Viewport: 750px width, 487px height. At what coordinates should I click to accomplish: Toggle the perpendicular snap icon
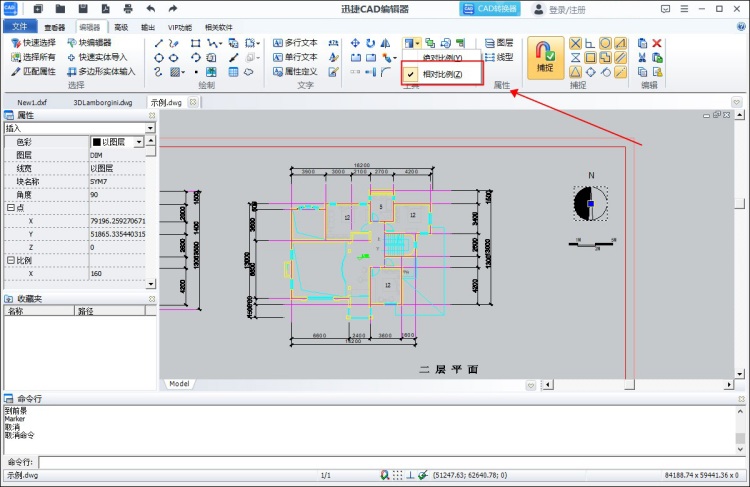point(590,44)
